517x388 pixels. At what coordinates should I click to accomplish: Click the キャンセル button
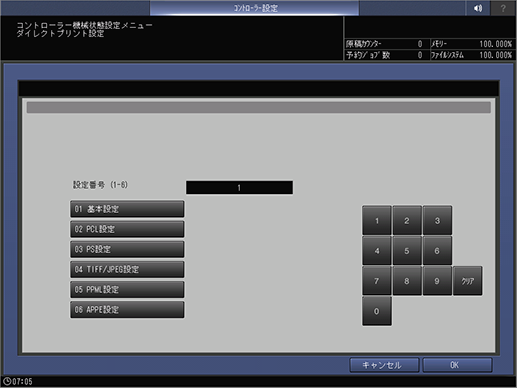tap(384, 365)
